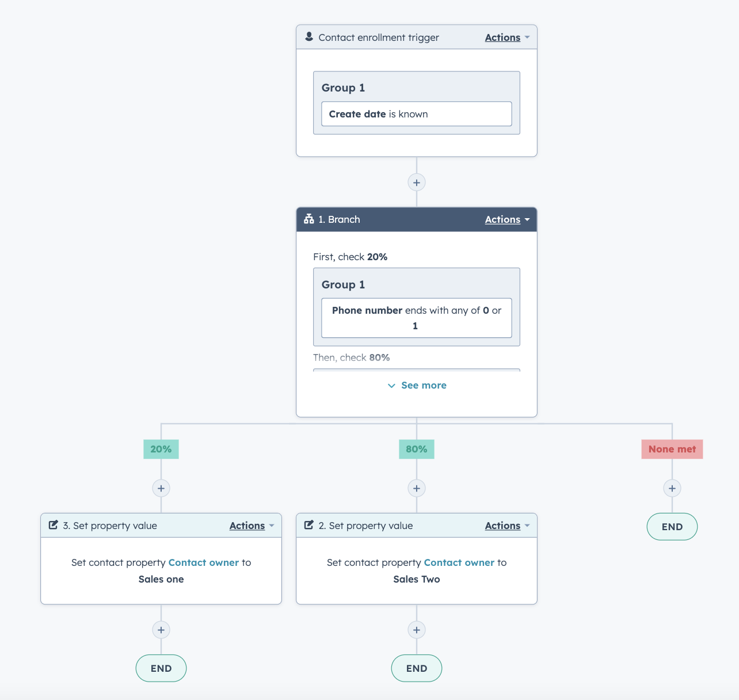Edit the Create date is known condition
This screenshot has height=700, width=739.
point(416,113)
